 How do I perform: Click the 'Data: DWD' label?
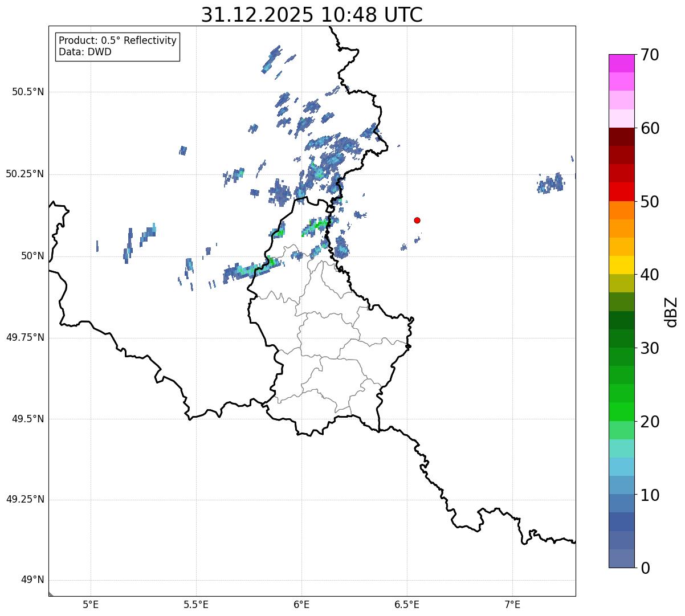(x=85, y=52)
